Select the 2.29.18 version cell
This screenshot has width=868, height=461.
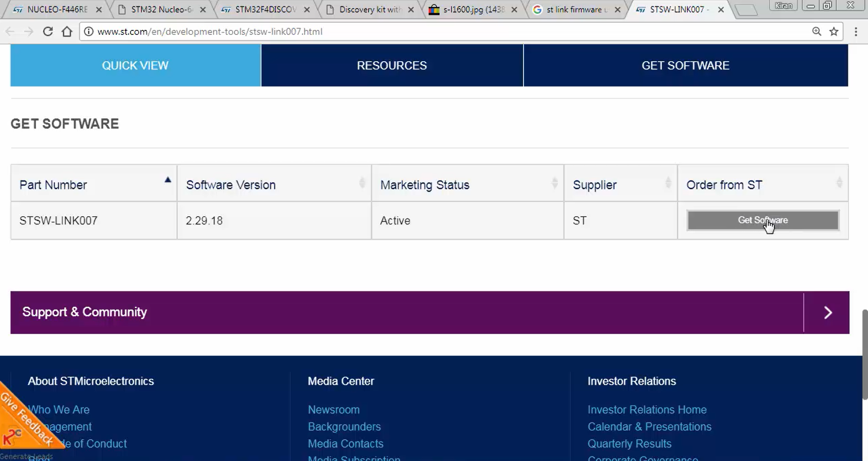pyautogui.click(x=274, y=220)
